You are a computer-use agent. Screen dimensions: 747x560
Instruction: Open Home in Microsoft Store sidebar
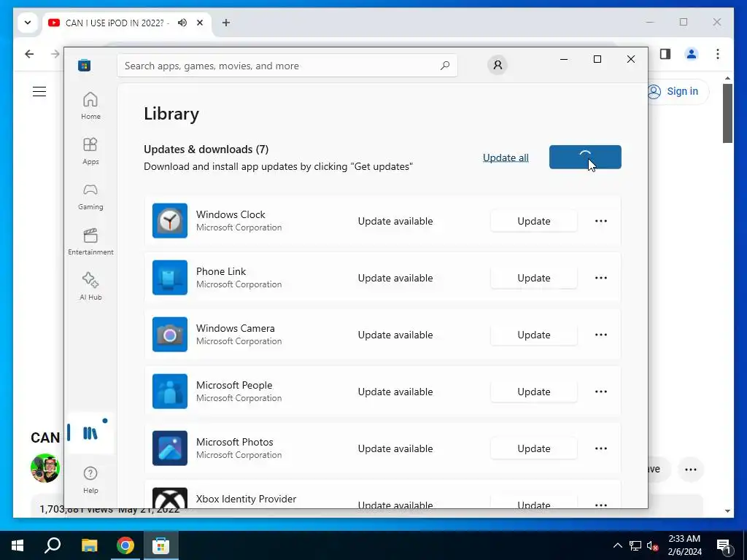(x=90, y=106)
